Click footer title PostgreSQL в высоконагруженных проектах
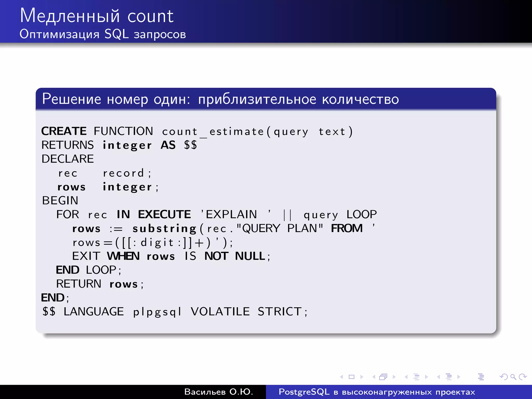Screen dimensions: 532x399 click(377, 392)
